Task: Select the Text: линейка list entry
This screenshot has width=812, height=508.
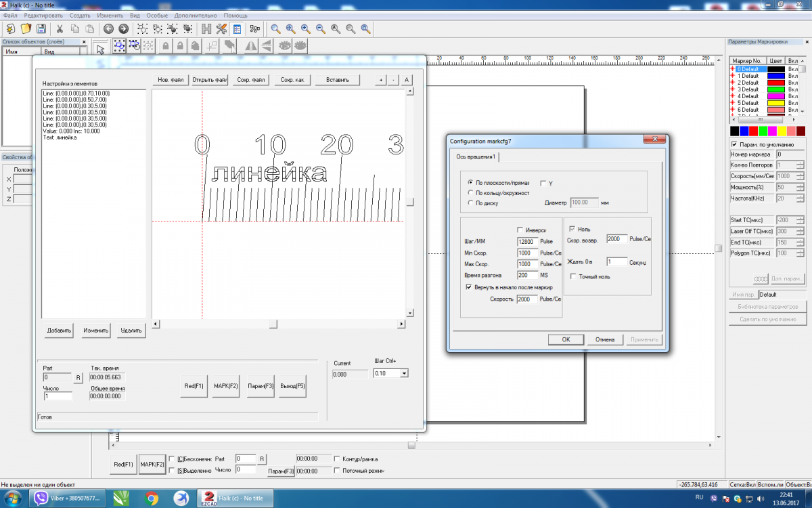Action: (x=60, y=137)
